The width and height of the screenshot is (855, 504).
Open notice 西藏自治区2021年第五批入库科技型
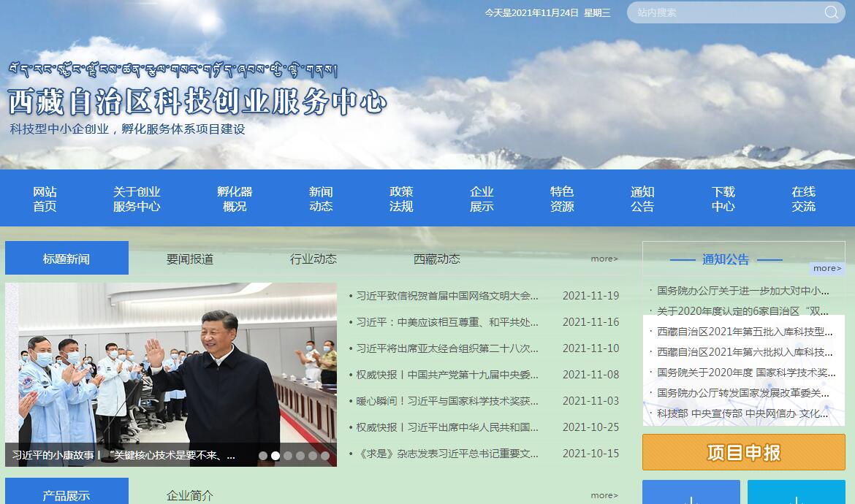pyautogui.click(x=744, y=332)
